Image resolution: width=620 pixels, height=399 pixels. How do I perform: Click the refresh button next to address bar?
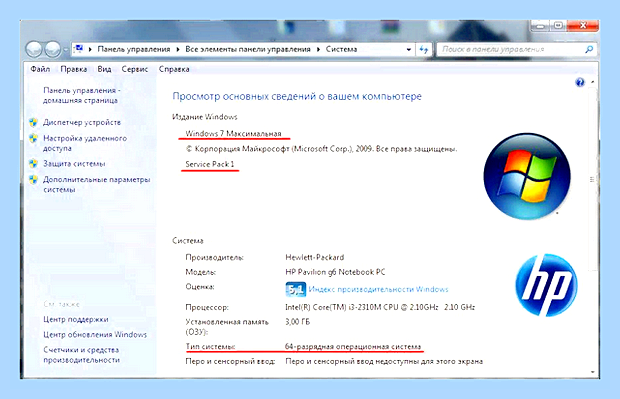click(x=423, y=49)
